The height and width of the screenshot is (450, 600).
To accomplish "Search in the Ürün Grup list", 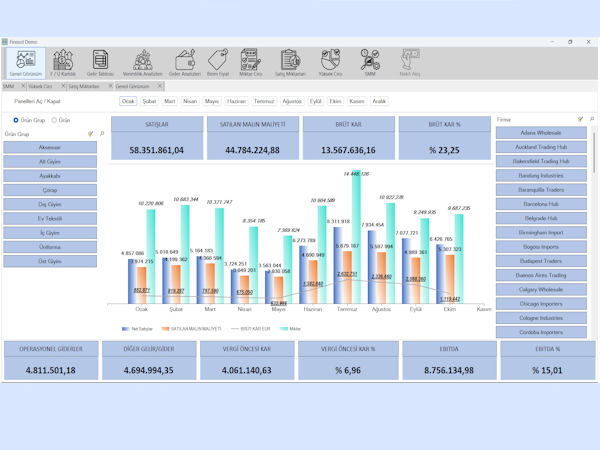I will tap(102, 134).
